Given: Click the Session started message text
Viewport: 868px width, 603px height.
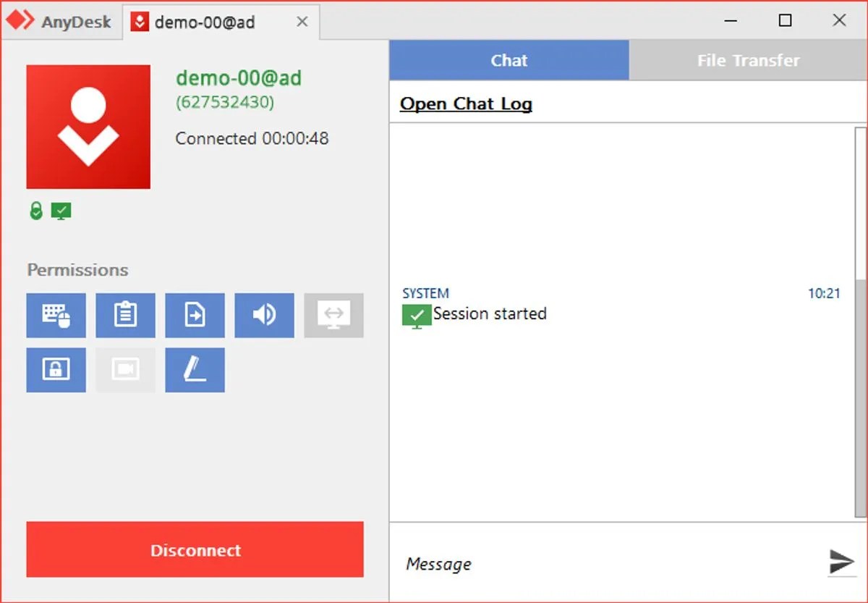Looking at the screenshot, I should pyautogui.click(x=490, y=313).
